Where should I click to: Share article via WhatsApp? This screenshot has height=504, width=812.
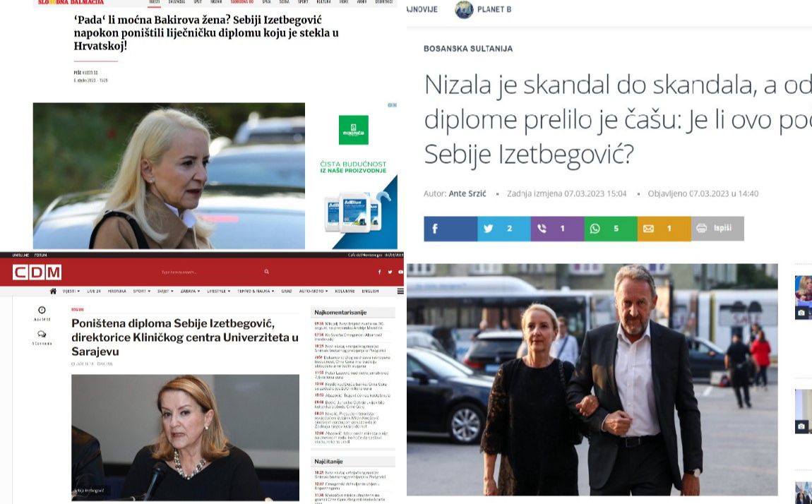[611, 228]
